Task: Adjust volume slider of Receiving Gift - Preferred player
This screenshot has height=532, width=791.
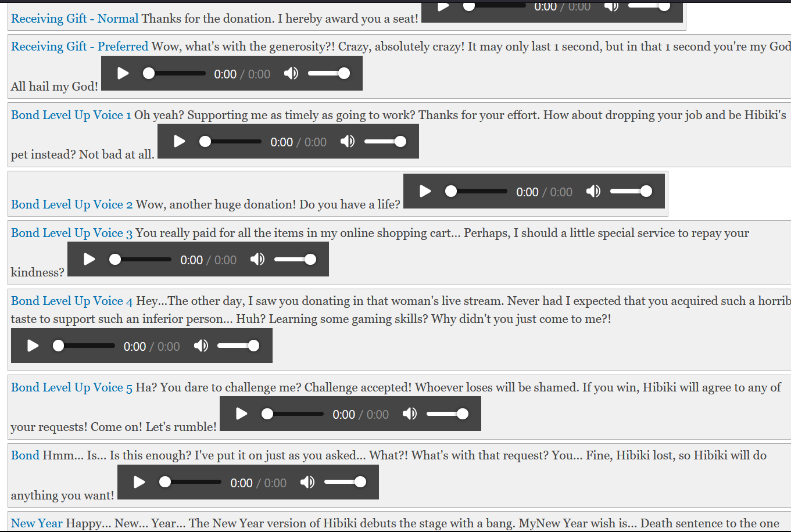Action: (x=329, y=73)
